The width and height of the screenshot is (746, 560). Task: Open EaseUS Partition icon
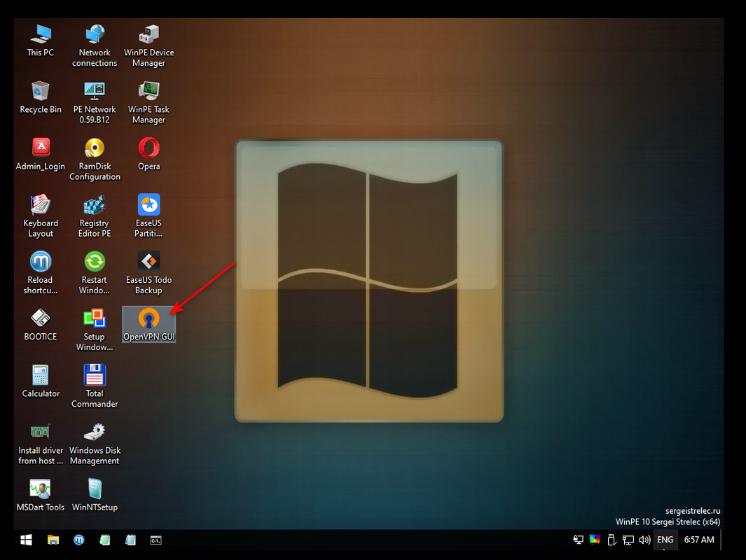(x=149, y=216)
